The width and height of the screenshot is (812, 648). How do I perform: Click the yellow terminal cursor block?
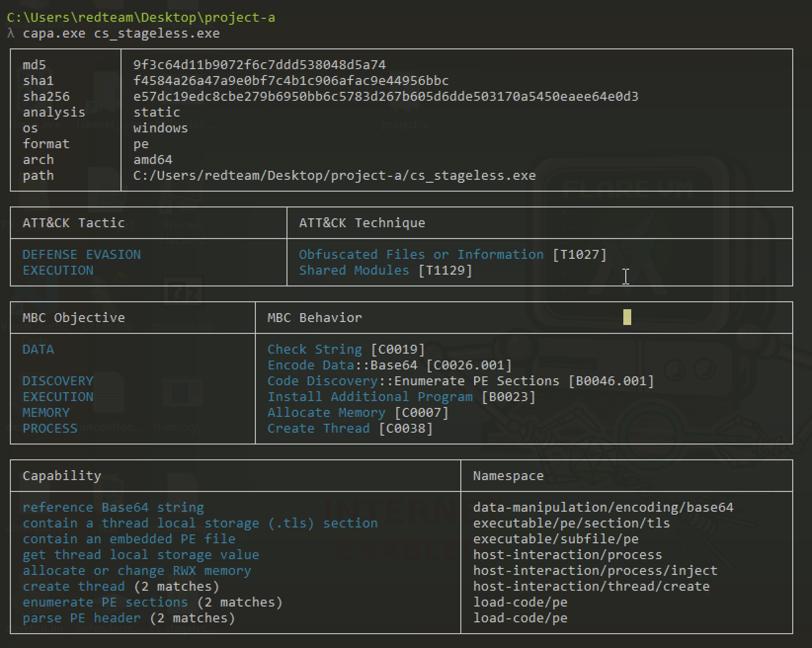tap(627, 317)
